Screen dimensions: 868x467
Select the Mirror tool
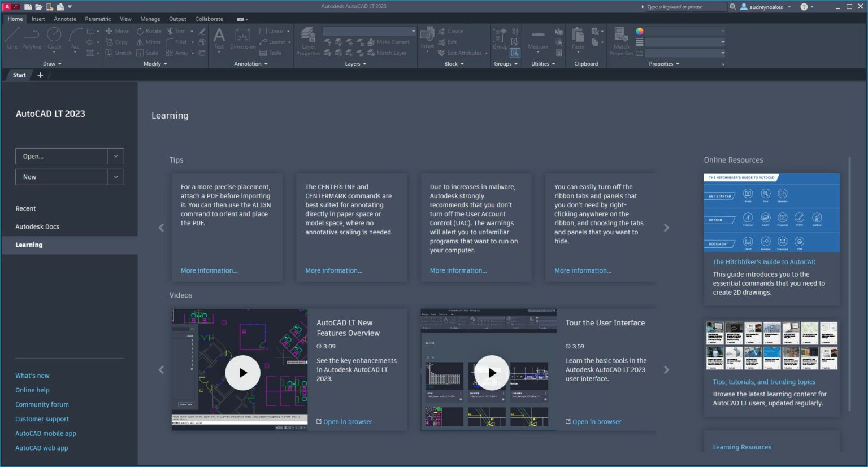click(148, 42)
